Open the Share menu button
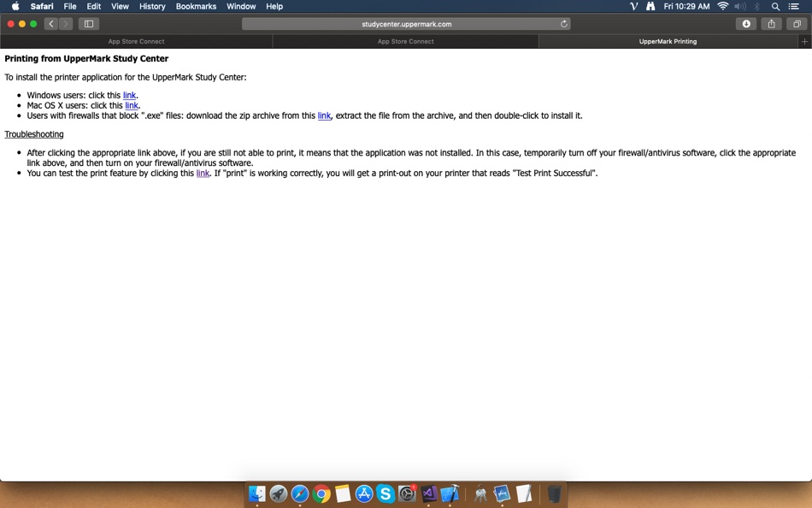Screen dimensions: 812x508 [772, 24]
